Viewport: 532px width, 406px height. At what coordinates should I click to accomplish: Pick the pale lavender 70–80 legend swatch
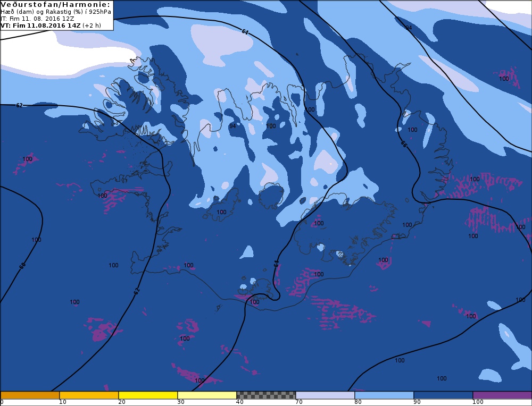click(x=325, y=395)
